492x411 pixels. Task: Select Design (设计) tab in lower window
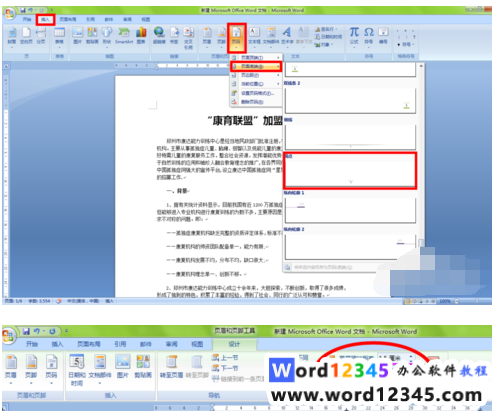pyautogui.click(x=234, y=344)
